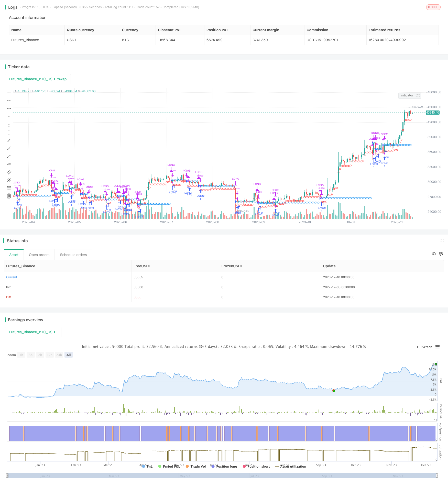Toggle the Trade Vol series in the legend
The image size is (448, 486).
click(x=196, y=466)
